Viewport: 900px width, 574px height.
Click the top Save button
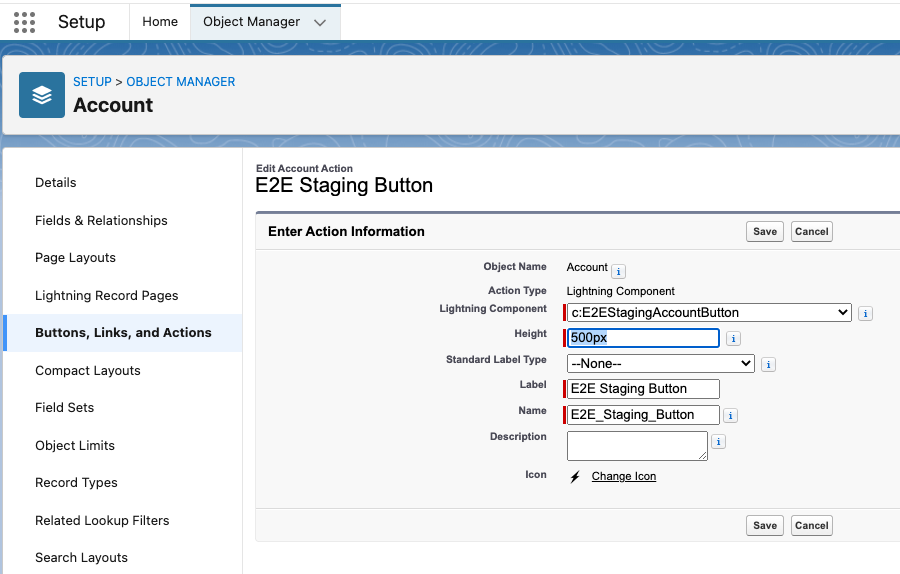click(x=765, y=231)
